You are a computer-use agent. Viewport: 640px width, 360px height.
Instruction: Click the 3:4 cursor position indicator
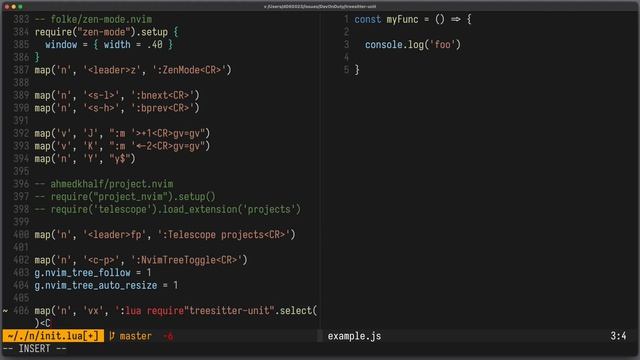(x=618, y=336)
